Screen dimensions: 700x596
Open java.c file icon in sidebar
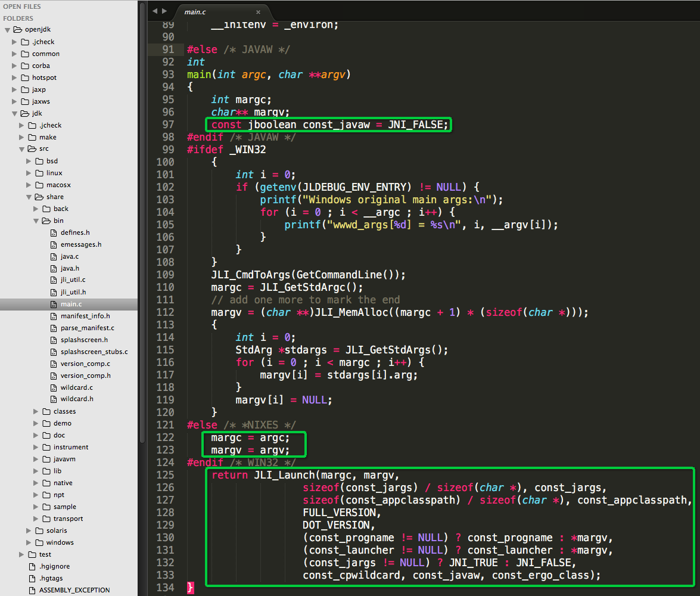[54, 256]
